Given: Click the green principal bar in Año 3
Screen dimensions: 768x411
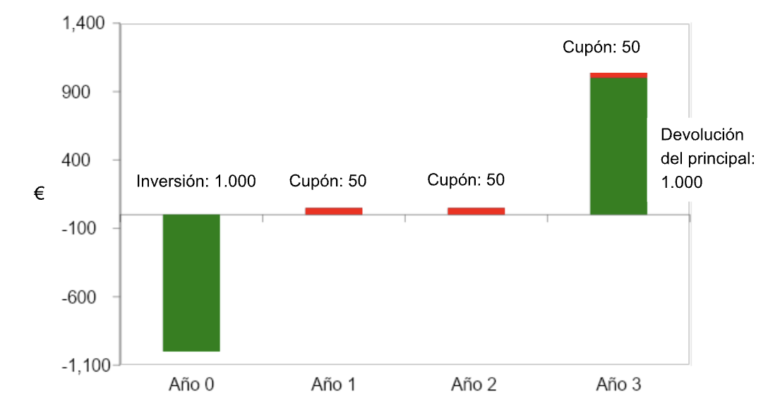Looking at the screenshot, I should coord(619,146).
